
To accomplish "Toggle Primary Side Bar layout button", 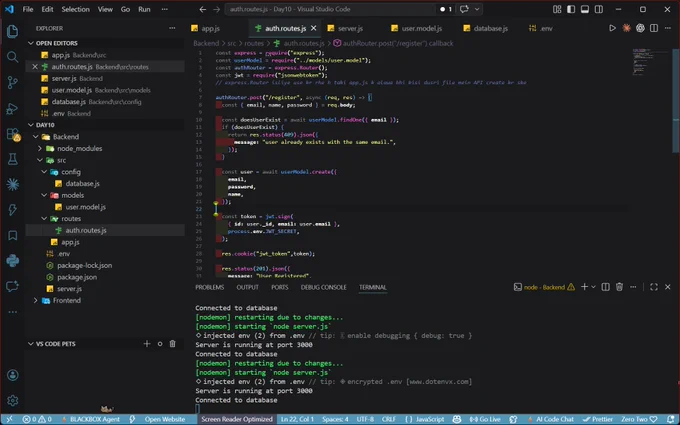I will [x=571, y=9].
